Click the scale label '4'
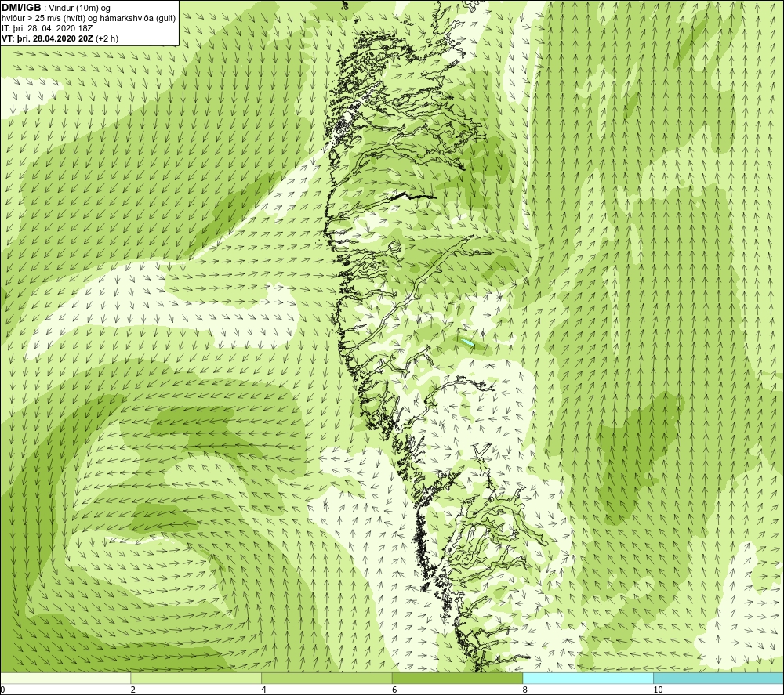The width and height of the screenshot is (784, 695). (x=263, y=690)
